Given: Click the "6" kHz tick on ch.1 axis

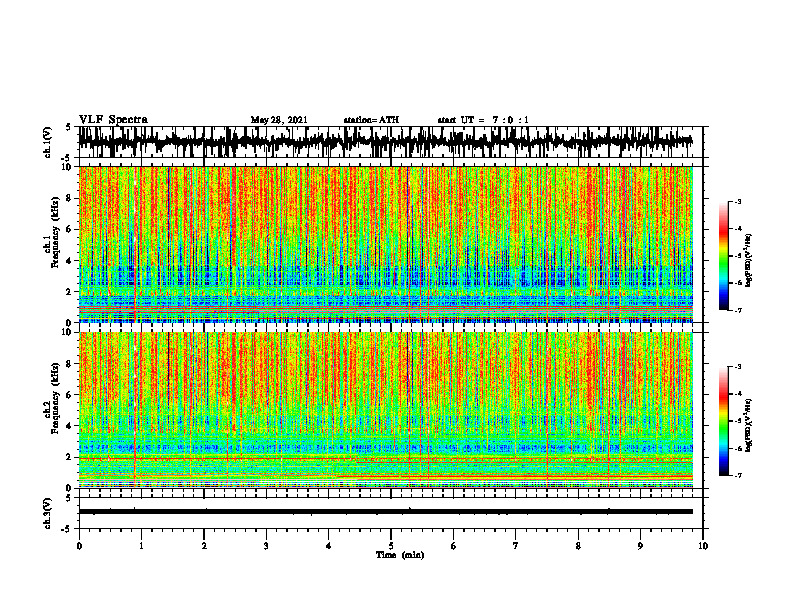Looking at the screenshot, I should (70, 229).
